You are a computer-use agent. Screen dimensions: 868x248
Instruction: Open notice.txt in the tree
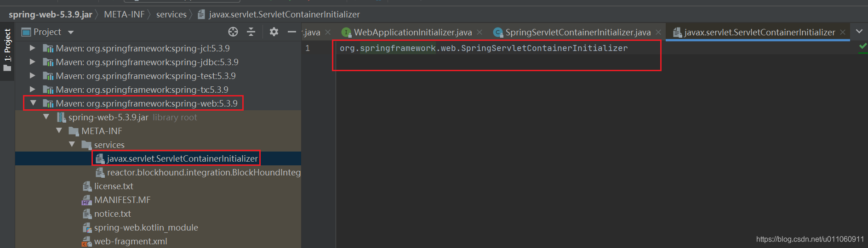158,214
